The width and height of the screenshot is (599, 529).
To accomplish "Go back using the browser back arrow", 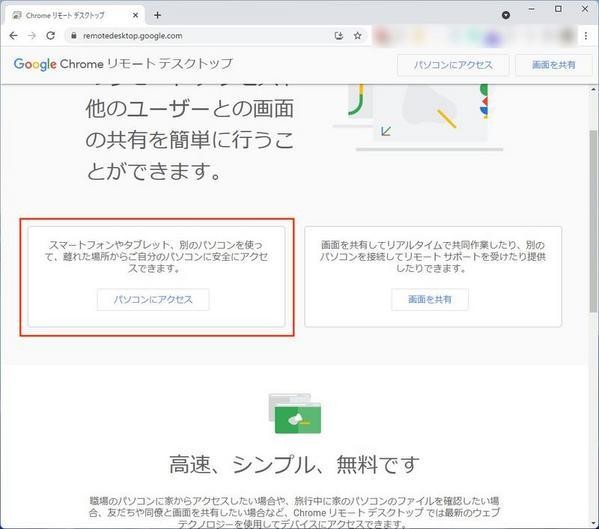I will tap(13, 36).
